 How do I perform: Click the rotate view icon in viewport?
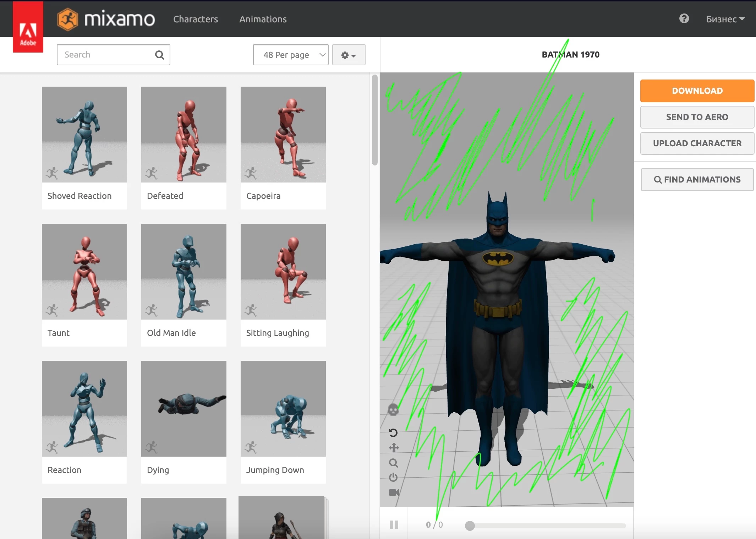393,432
